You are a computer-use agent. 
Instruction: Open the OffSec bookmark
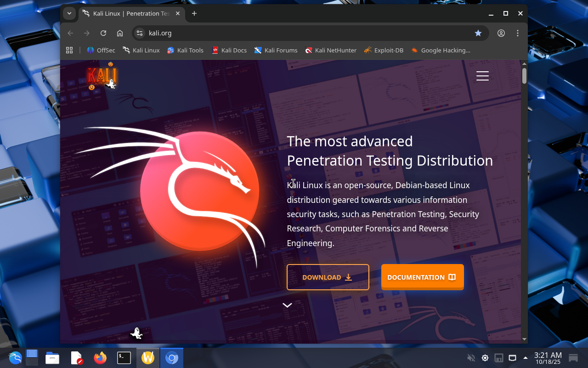click(101, 50)
